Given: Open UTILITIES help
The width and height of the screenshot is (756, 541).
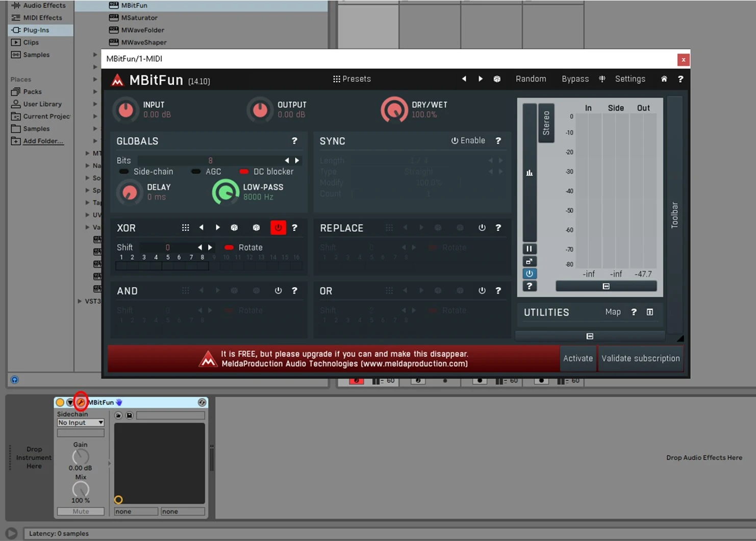Looking at the screenshot, I should [634, 312].
